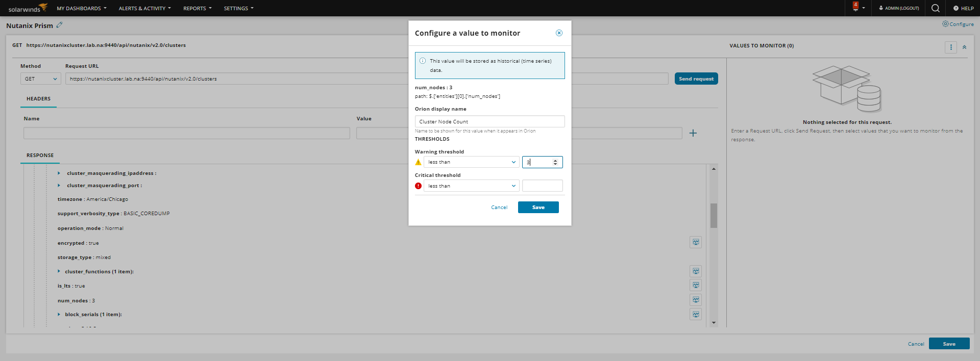This screenshot has width=980, height=361.
Task: Monitor the encrypted value chart icon
Action: point(695,242)
